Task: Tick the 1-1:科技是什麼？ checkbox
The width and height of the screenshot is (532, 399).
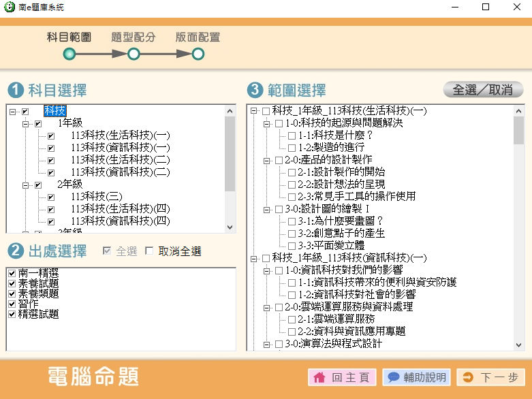Action: [292, 135]
